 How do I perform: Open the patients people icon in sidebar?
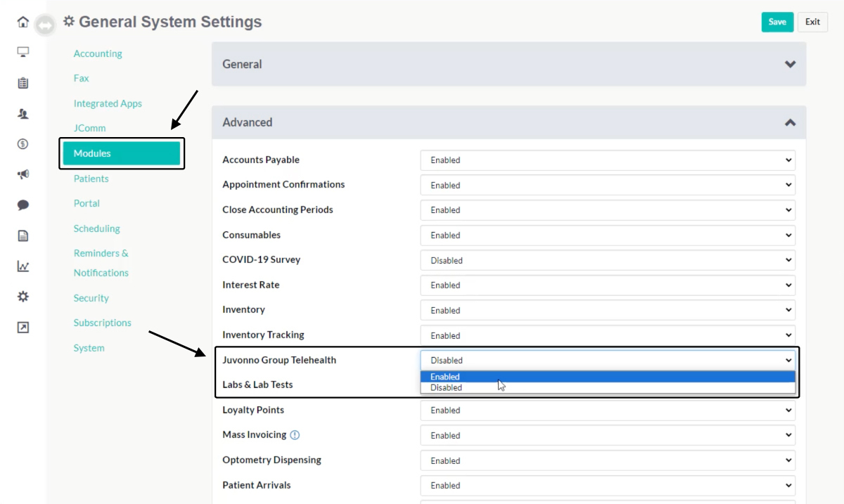pos(23,113)
